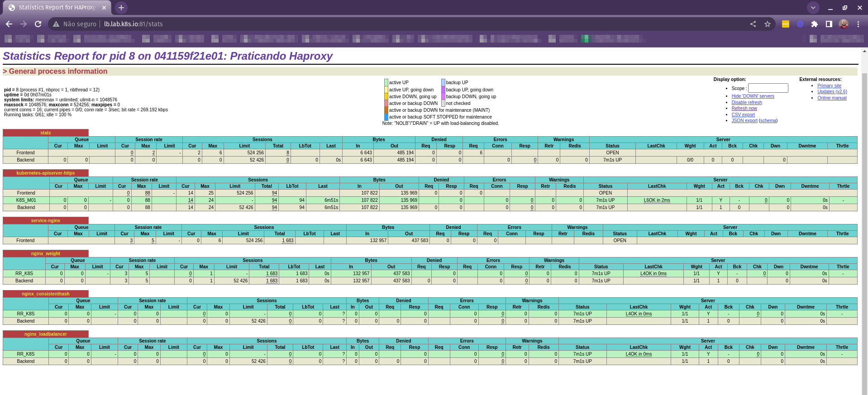868x395 pixels.
Task: Click the 6m51s Last value in K8S_M01 row
Action: [331, 200]
